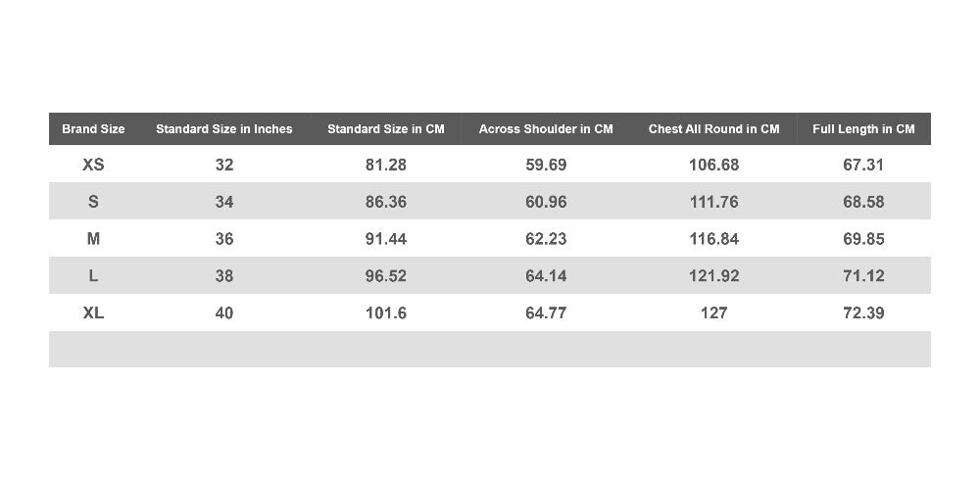Select the Across Shoulder in CM header
Image resolution: width=980 pixels, height=480 pixels.
coord(546,128)
